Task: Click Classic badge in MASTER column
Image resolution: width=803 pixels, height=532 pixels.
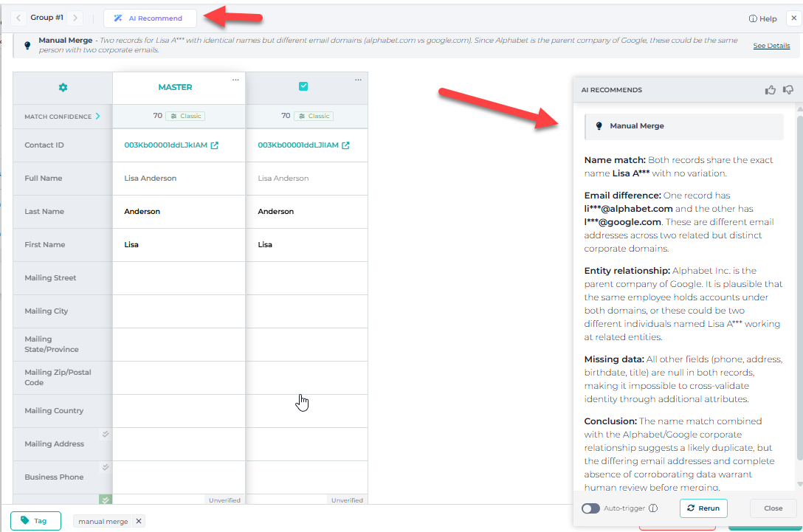Action: 185,117
